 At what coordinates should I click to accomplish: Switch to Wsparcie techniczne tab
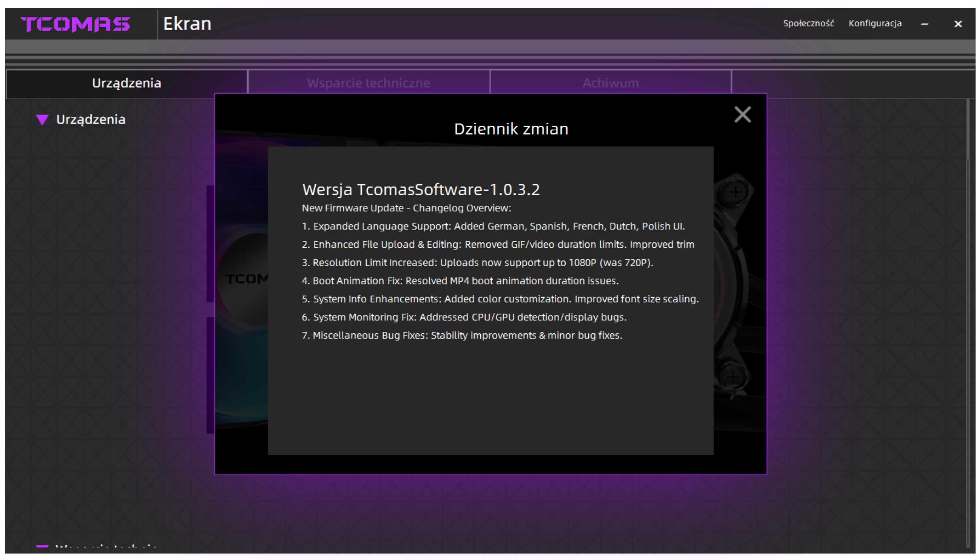coord(368,83)
